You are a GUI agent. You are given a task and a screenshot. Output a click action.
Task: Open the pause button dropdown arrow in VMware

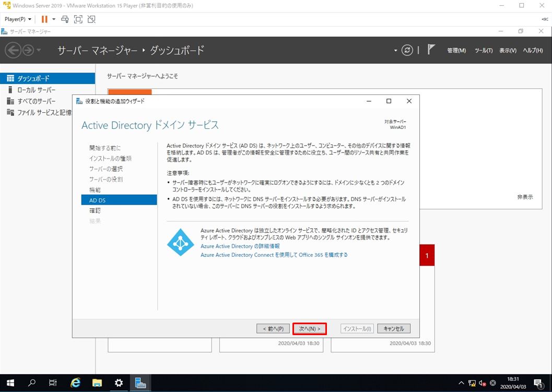(54, 19)
